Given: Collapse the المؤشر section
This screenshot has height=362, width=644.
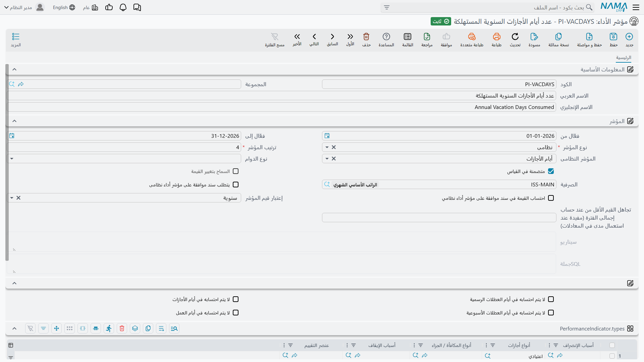Looking at the screenshot, I should click(x=14, y=121).
